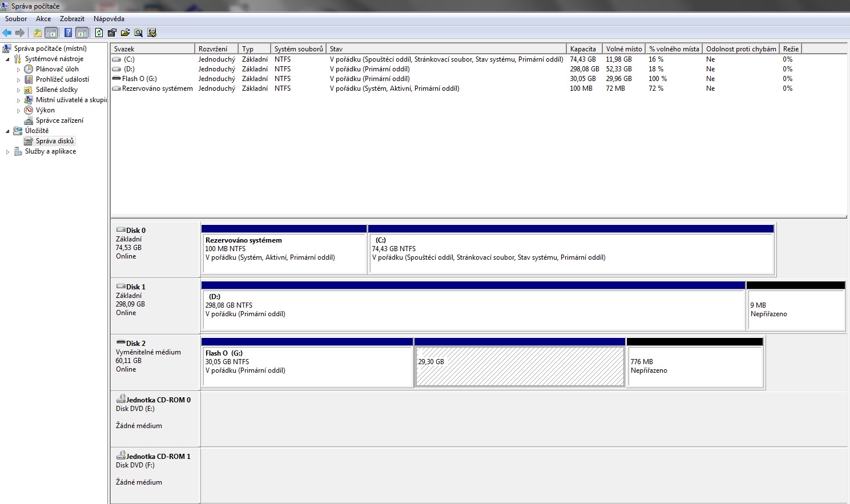Expand the Služby a aplikace node

point(8,152)
